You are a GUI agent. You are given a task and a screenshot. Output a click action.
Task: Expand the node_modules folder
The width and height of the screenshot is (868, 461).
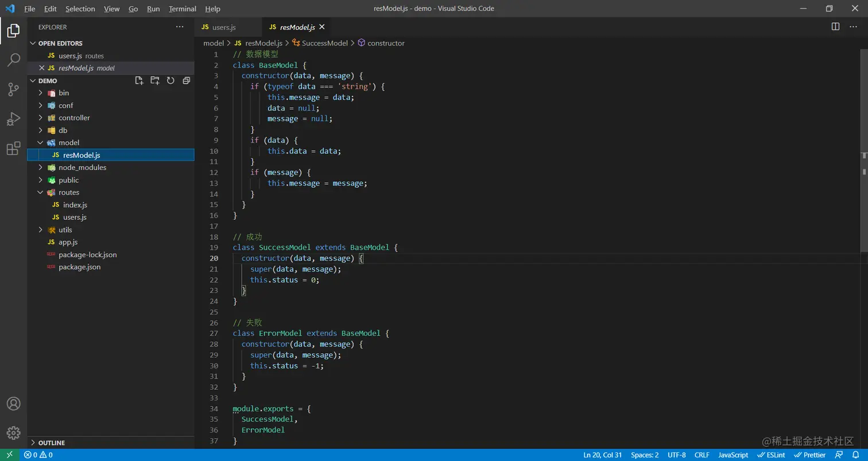[x=82, y=168]
